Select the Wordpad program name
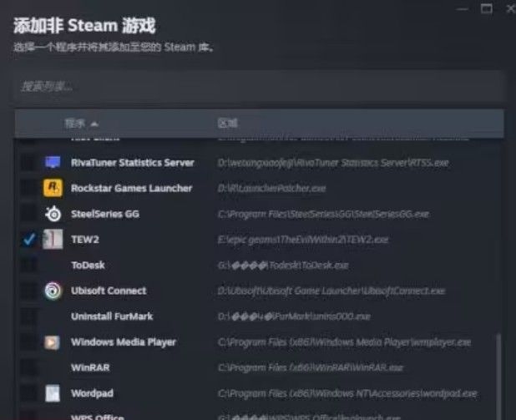 tap(92, 393)
